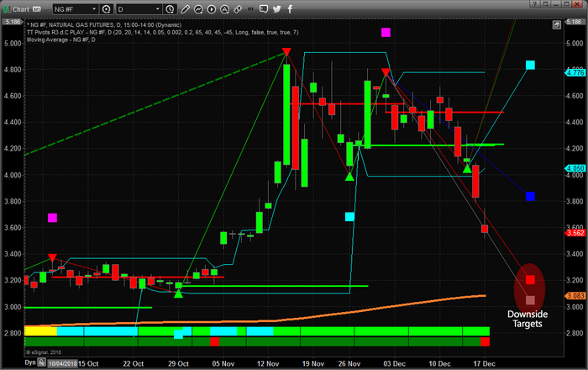The width and height of the screenshot is (588, 370).
Task: Select the eraser tool icon
Action: pyautogui.click(x=238, y=9)
